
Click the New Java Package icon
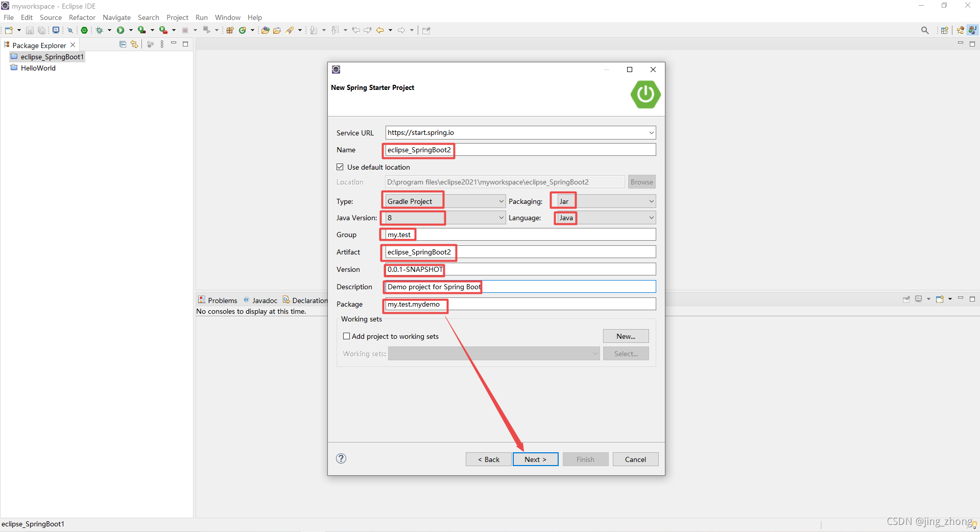[x=230, y=30]
